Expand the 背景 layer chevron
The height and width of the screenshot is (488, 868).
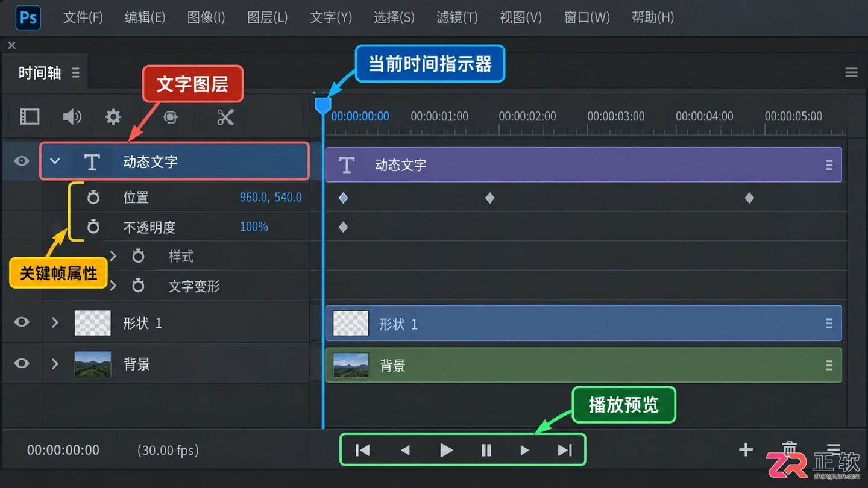55,364
